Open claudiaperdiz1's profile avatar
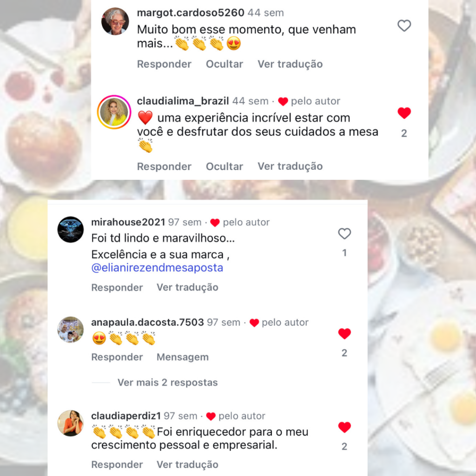 (x=71, y=423)
